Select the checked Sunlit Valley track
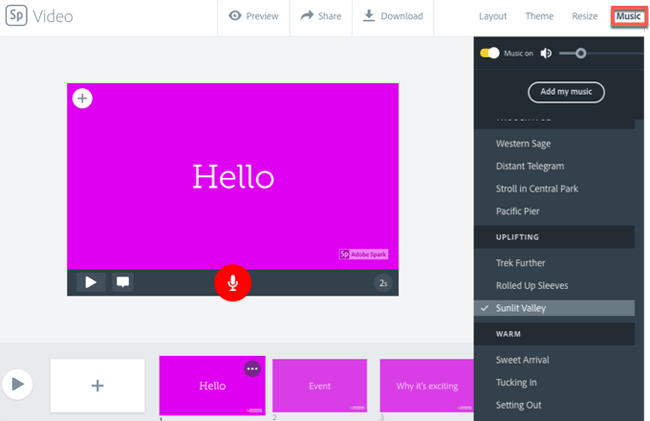 (554, 308)
